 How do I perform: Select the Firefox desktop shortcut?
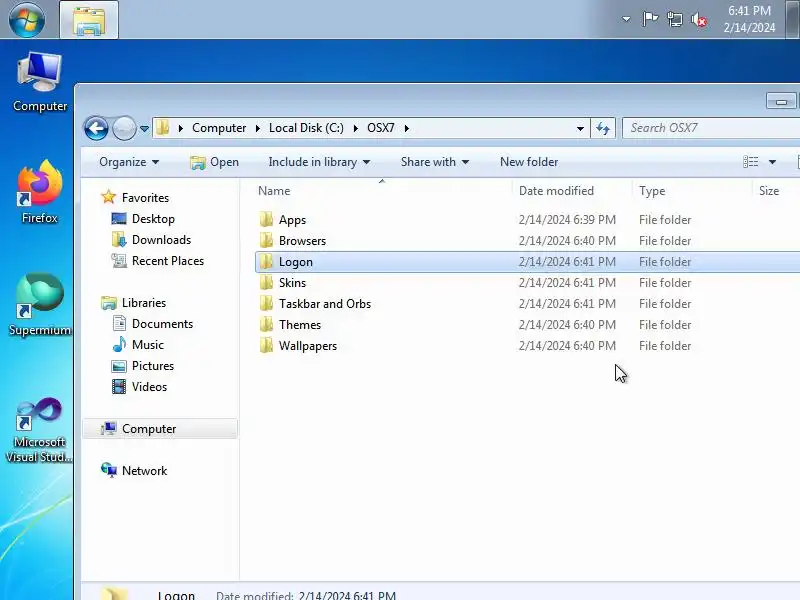pos(40,191)
